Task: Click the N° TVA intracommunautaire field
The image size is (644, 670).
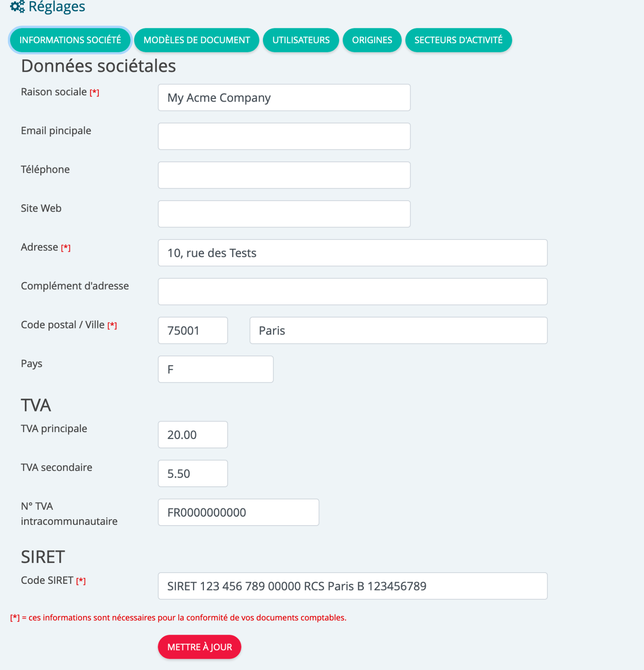Action: tap(238, 512)
